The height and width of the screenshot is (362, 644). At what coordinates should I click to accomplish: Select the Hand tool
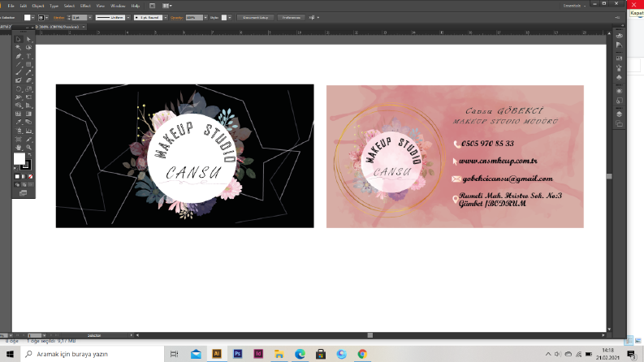[19, 148]
